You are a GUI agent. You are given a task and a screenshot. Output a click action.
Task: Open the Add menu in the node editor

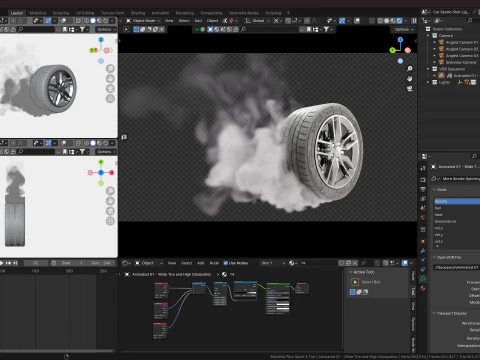[201, 263]
